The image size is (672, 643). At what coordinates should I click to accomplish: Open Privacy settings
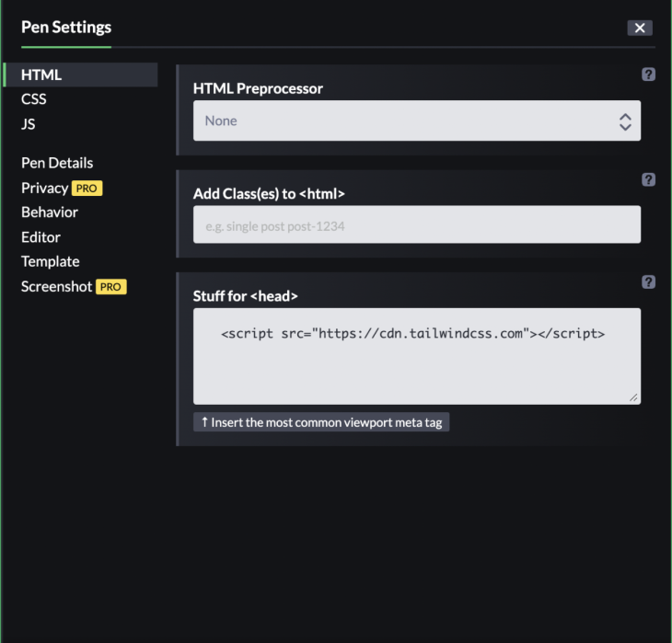[44, 188]
